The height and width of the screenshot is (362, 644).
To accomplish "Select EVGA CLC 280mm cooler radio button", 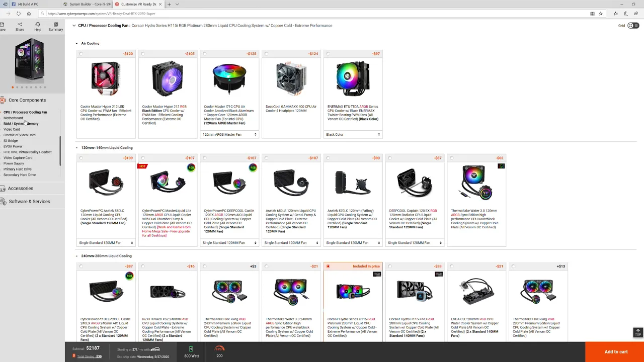I will point(452,266).
